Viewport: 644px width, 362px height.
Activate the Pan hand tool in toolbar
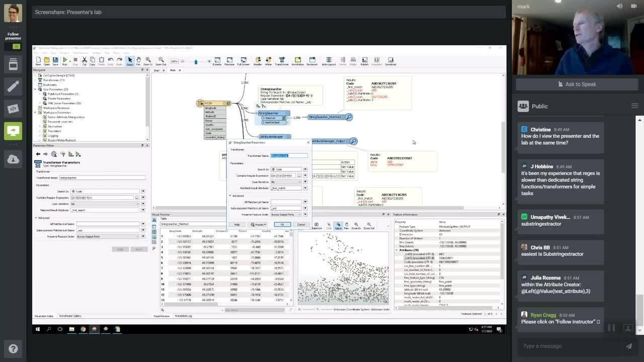tap(138, 60)
